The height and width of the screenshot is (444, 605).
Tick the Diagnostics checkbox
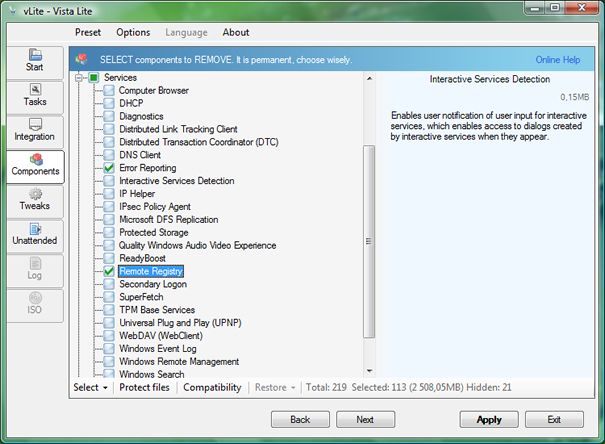(x=109, y=116)
